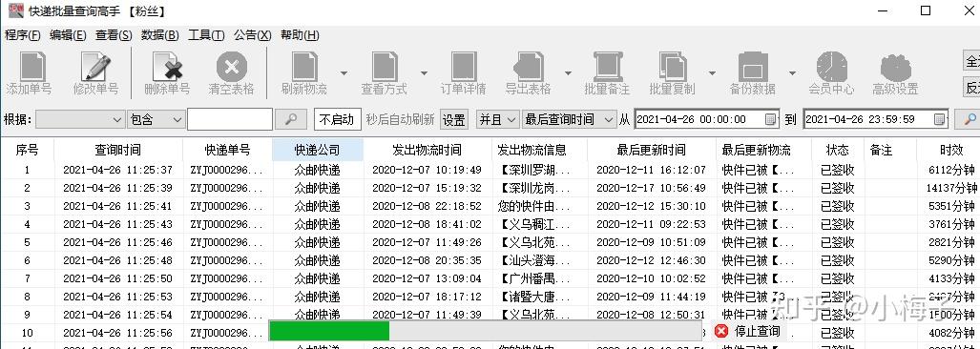The width and height of the screenshot is (980, 349).
Task: Click query time 2021-04-26 11:25:46
Action: tap(118, 242)
